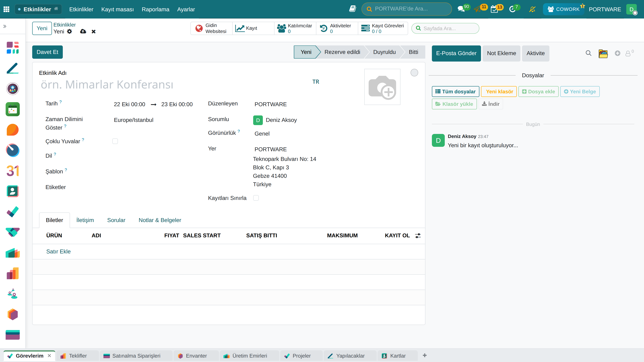Discard changes with the X icon
Viewport: 644px width, 362px height.
[x=94, y=32]
